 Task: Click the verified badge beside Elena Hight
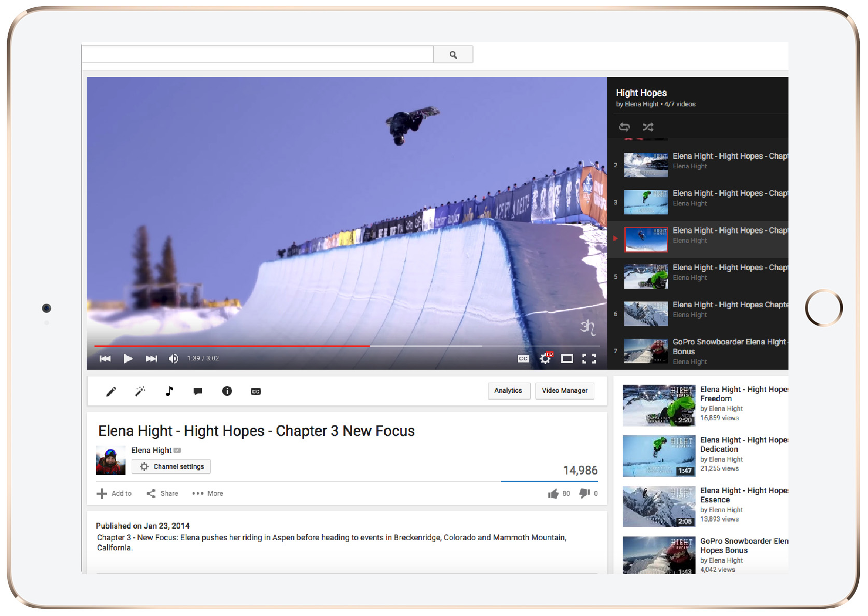(x=177, y=450)
